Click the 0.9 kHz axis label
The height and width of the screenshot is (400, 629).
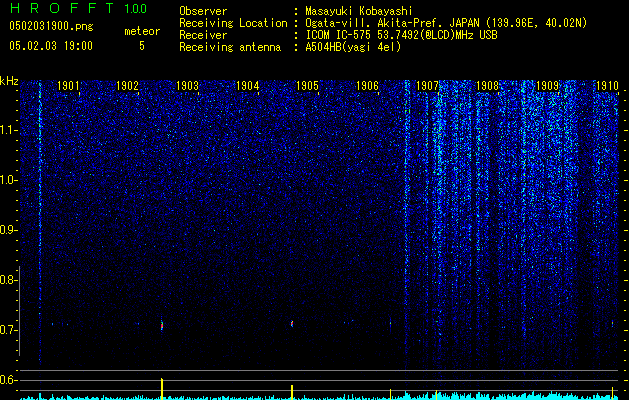(x=7, y=230)
